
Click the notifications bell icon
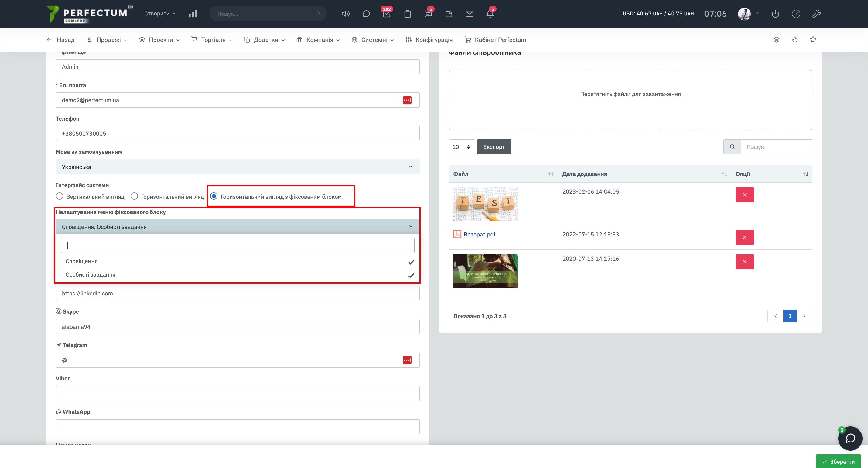click(490, 14)
